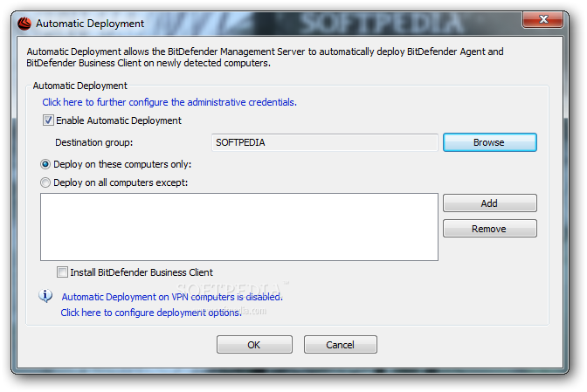
Task: Click Automatic Deployment on VPN computers link
Action: click(172, 297)
